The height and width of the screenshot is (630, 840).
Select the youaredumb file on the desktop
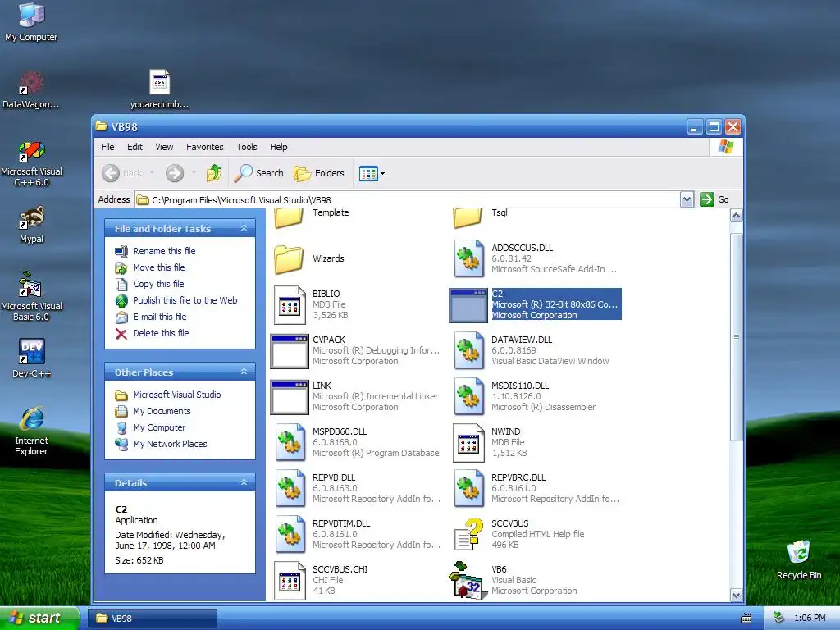160,89
